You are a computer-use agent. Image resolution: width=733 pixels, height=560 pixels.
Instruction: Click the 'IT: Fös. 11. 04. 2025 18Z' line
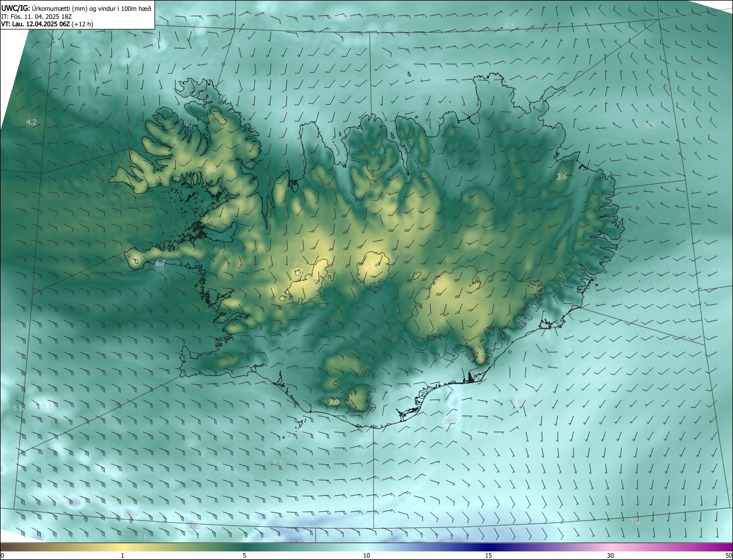click(x=36, y=17)
